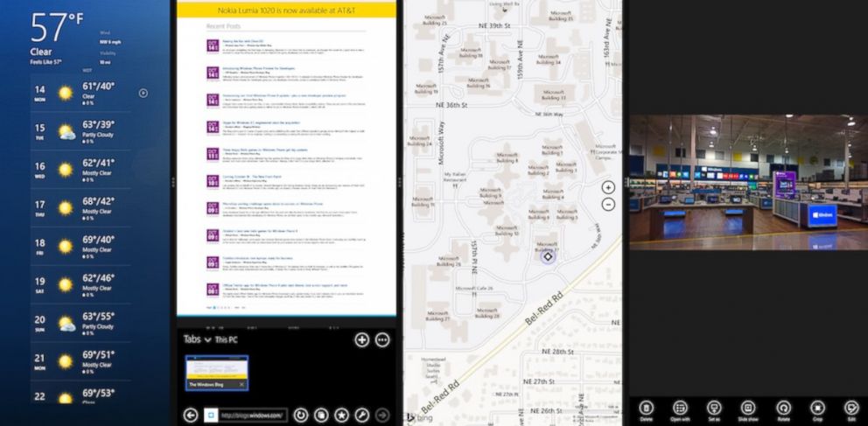Click the browser back arrow button
The height and width of the screenshot is (426, 868).
coord(191,415)
